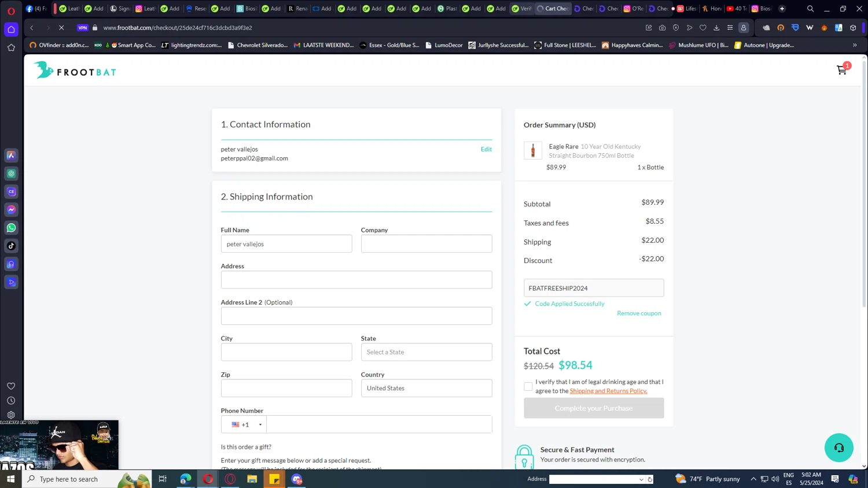
Task: Open Aria AI in the Opera sidebar
Action: click(11, 156)
